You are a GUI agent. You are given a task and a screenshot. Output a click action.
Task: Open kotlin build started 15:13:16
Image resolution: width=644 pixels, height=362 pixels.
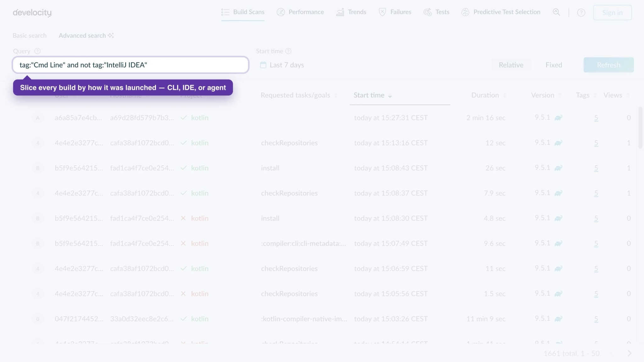(x=200, y=143)
